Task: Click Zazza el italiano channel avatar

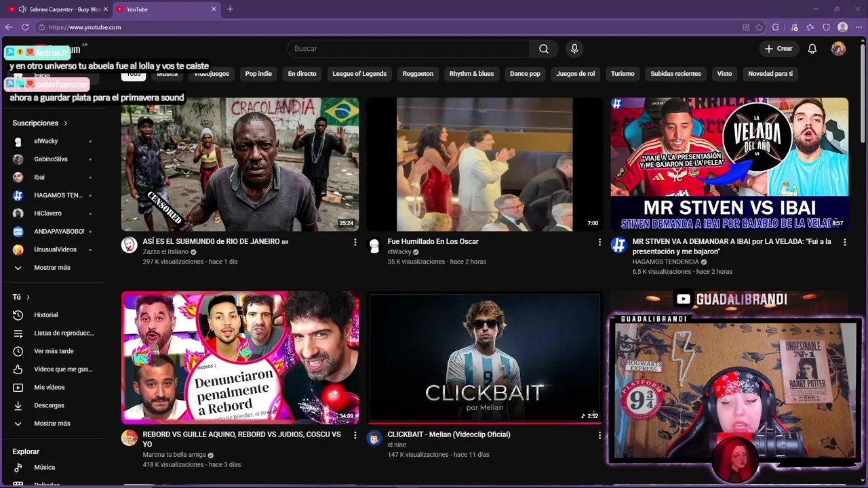Action: click(129, 245)
